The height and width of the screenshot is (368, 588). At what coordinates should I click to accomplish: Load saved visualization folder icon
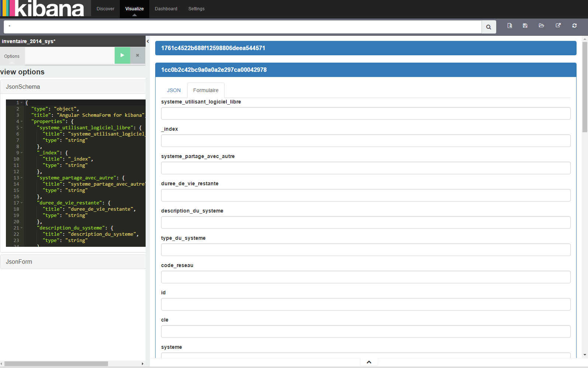click(x=541, y=26)
